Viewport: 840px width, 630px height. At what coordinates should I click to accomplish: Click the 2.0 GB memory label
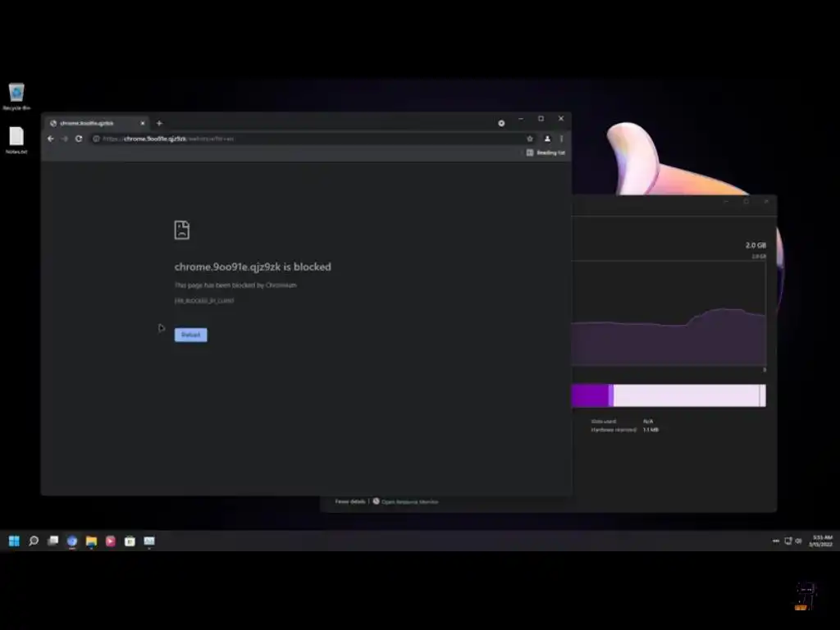click(756, 245)
